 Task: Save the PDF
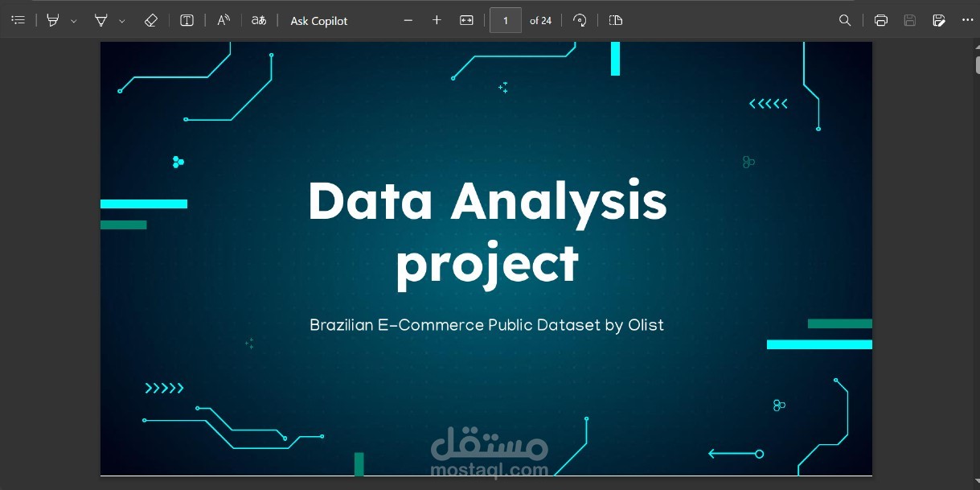(910, 20)
